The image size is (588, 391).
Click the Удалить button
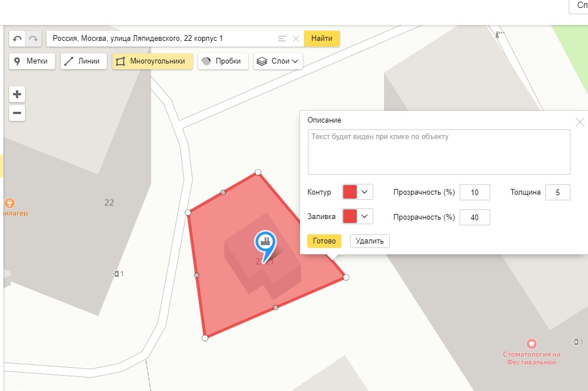click(369, 241)
